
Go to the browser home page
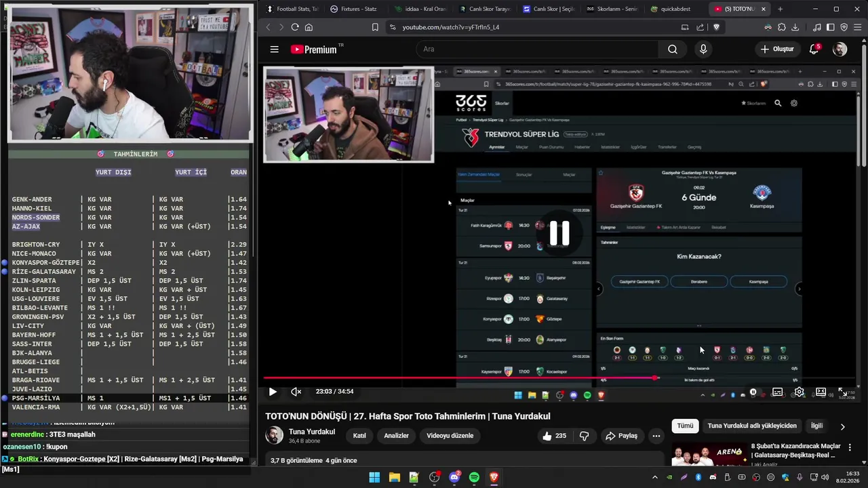click(309, 27)
